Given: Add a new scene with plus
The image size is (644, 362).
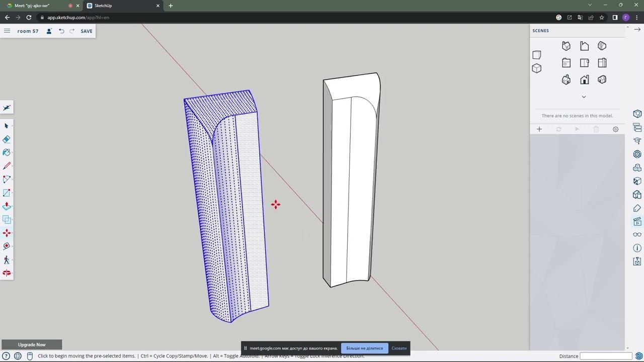Looking at the screenshot, I should coord(539,129).
